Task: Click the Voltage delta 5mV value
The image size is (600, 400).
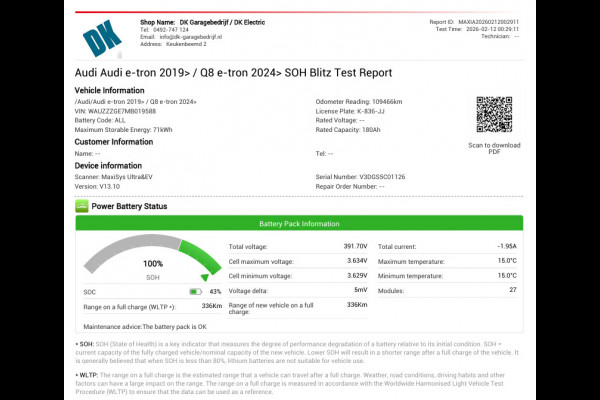Action: coord(360,289)
